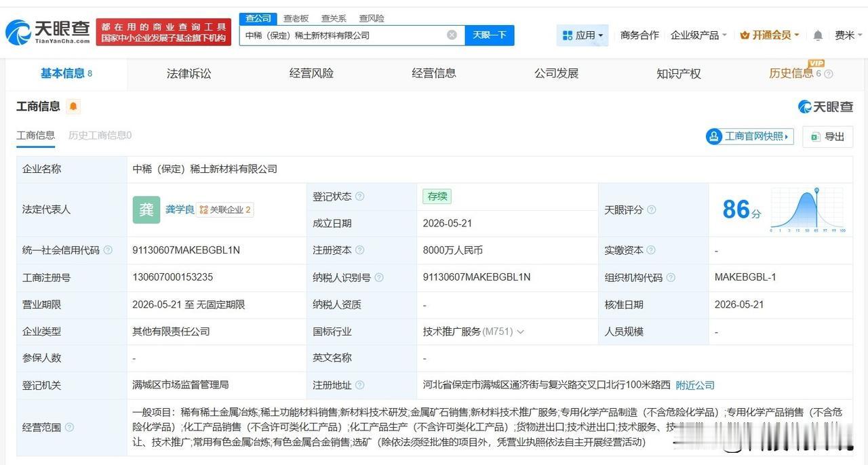Select the 查风险 search tab
The width and height of the screenshot is (868, 465).
[372, 18]
